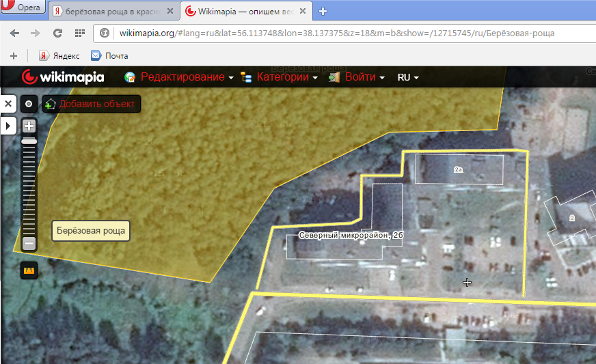Click the Берёзовая роща tooltip label
This screenshot has width=596, height=364.
point(91,231)
